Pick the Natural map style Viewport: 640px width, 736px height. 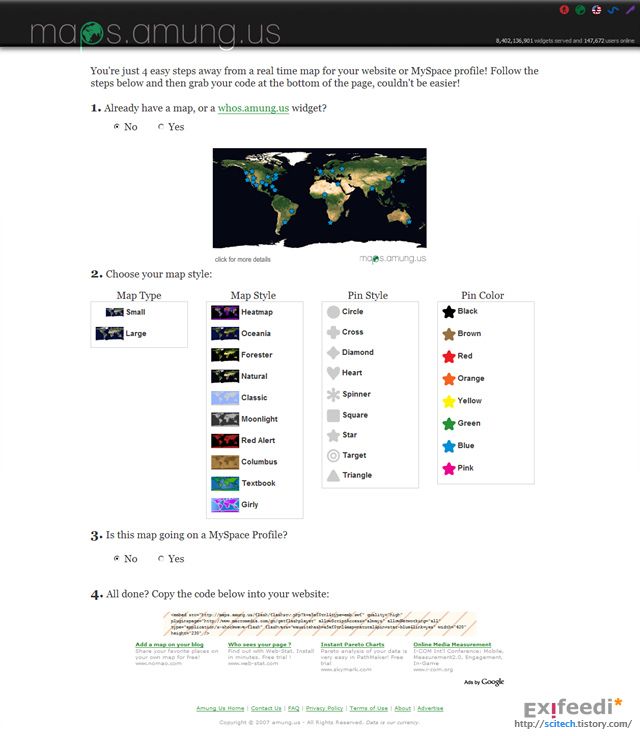(239, 376)
